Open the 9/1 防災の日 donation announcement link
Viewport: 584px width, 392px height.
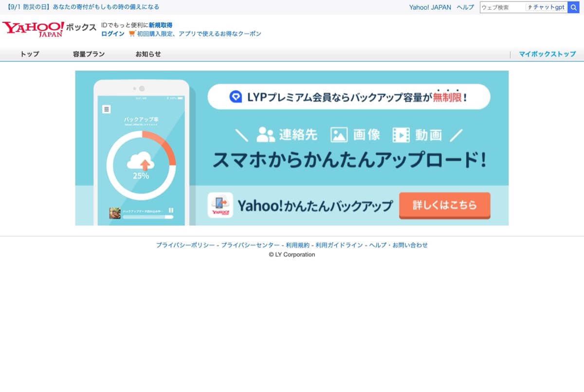pos(83,7)
